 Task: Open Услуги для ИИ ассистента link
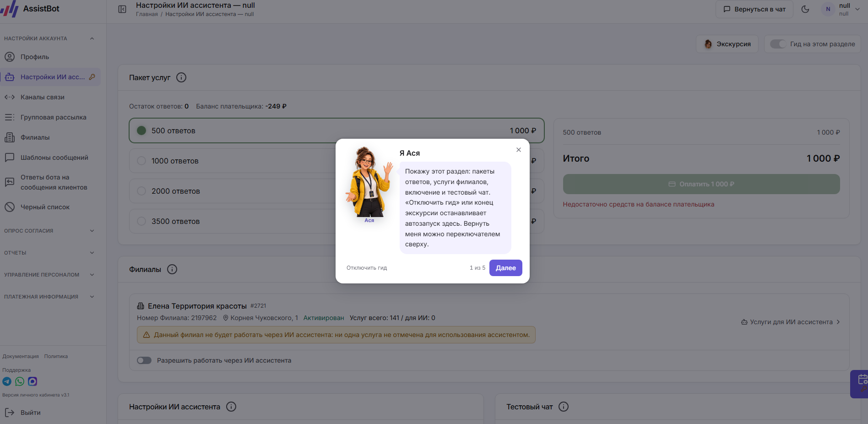(x=791, y=322)
